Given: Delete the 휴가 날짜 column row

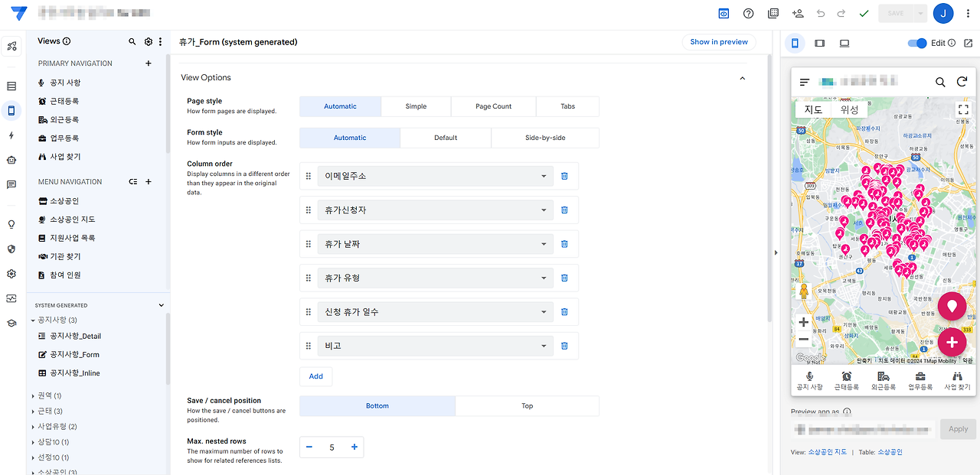Looking at the screenshot, I should click(564, 244).
